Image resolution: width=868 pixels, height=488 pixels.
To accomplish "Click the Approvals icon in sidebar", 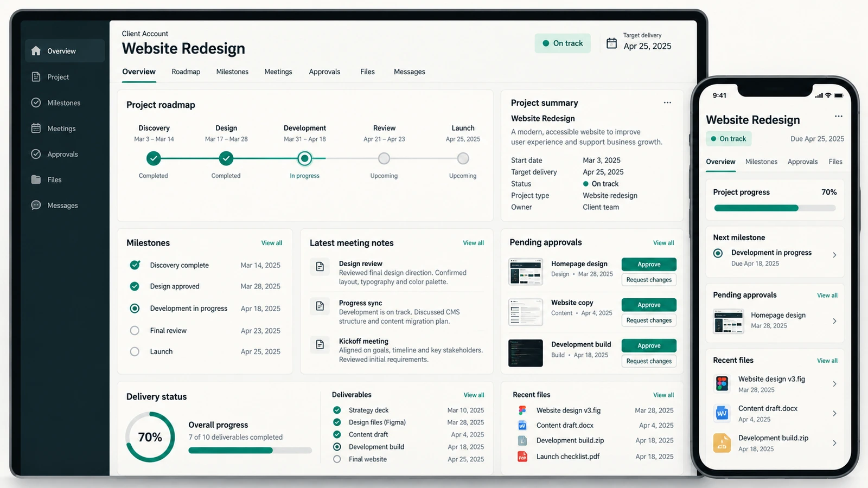I will point(36,154).
